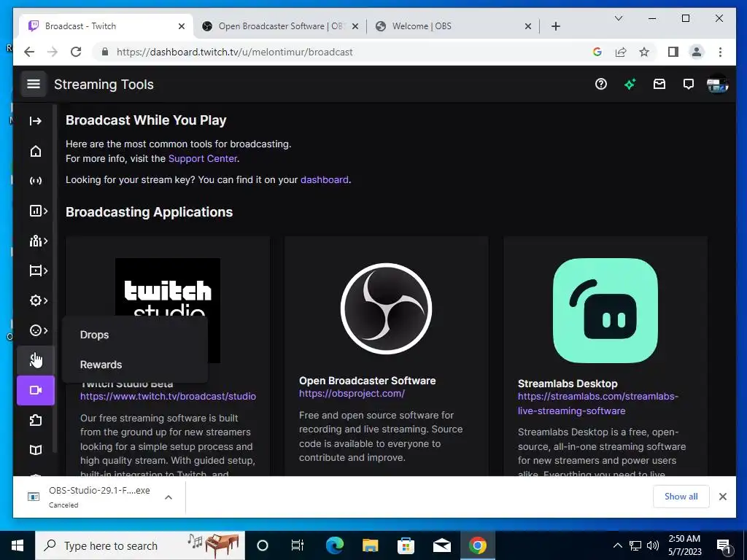Image resolution: width=747 pixels, height=560 pixels.
Task: Open Microsoft Store from taskbar
Action: click(406, 545)
